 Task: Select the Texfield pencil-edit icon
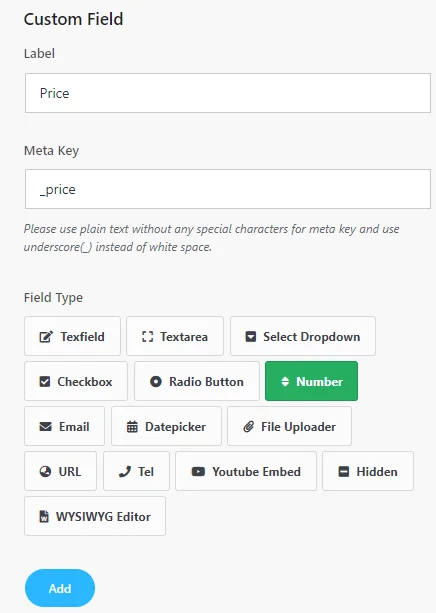[x=46, y=337]
